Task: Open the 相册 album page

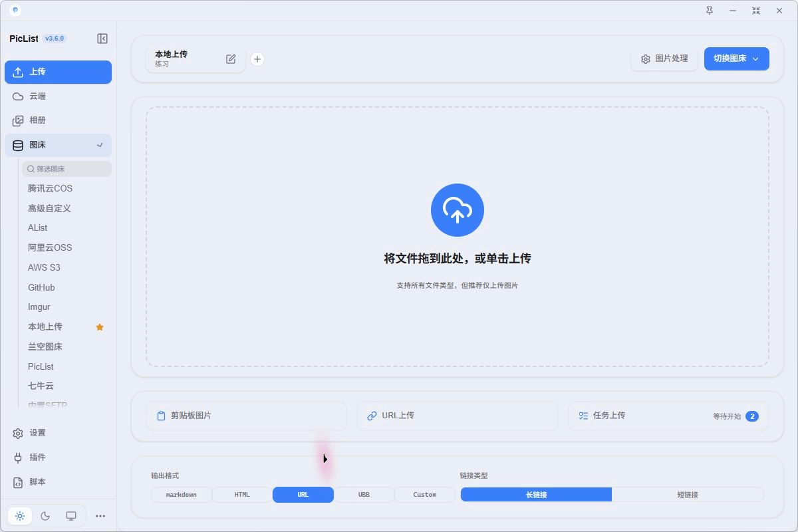Action: tap(58, 120)
